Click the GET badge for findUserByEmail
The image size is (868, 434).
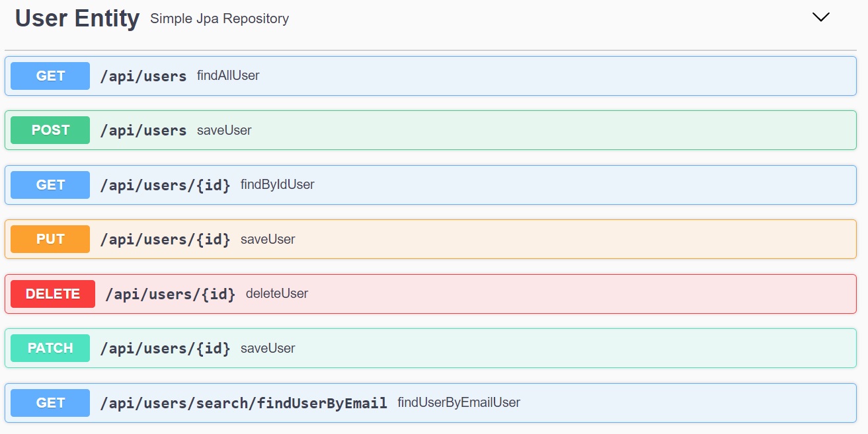tap(50, 403)
